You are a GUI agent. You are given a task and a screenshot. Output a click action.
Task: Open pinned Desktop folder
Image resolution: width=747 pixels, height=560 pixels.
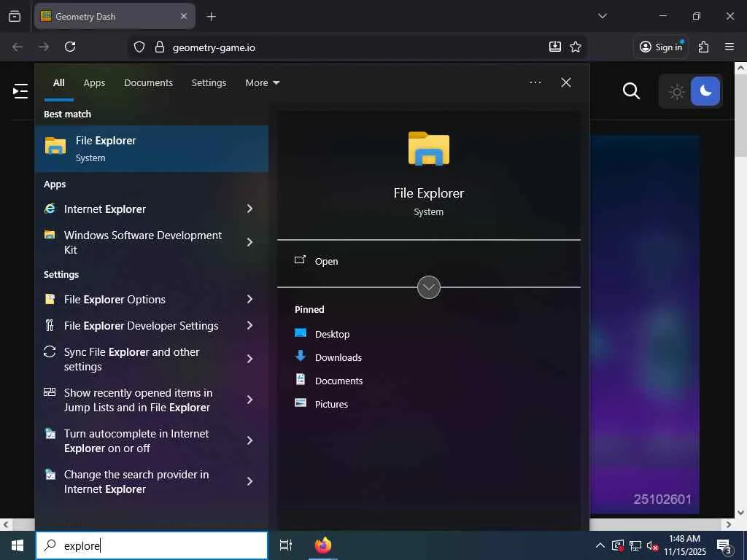322,334
